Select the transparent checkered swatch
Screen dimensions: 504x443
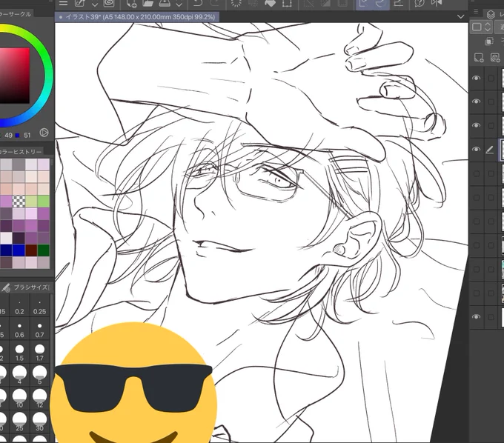19,201
